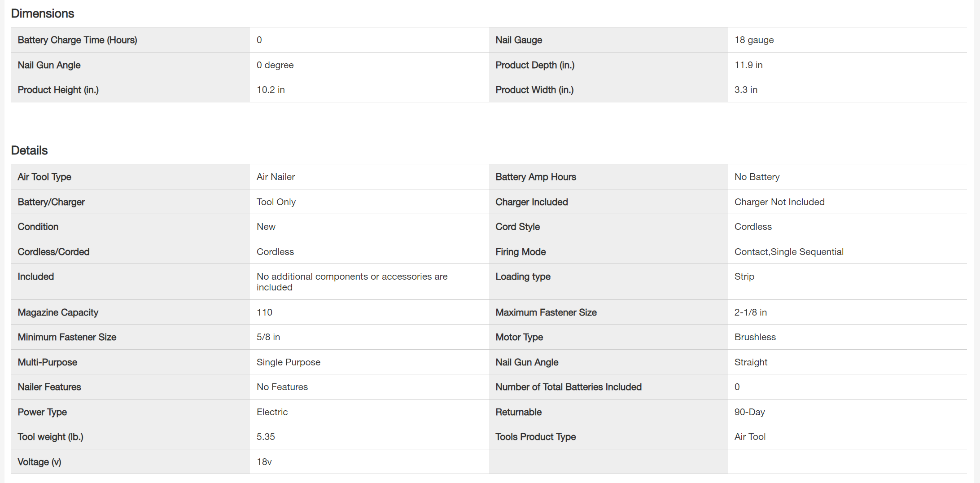Viewport: 980px width, 483px height.
Task: Select the Battery Charge Time (Hours) label
Action: coord(77,40)
